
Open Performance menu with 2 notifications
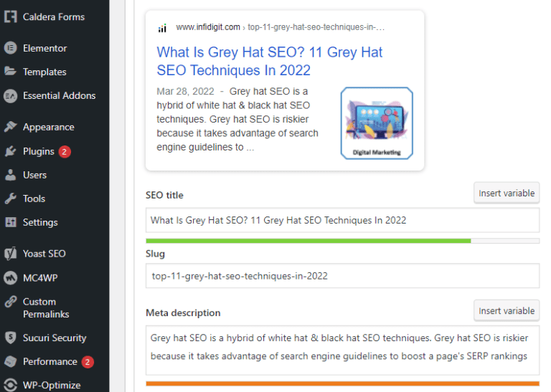(x=50, y=361)
